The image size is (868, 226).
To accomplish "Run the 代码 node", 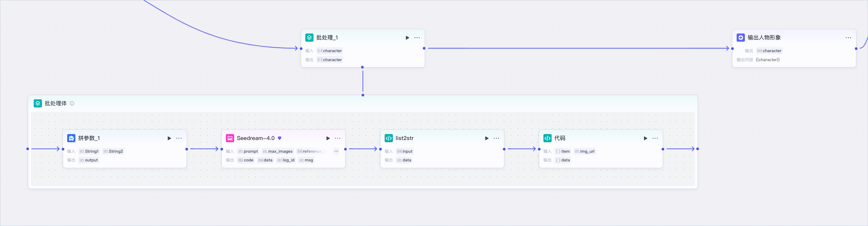I will click(645, 138).
